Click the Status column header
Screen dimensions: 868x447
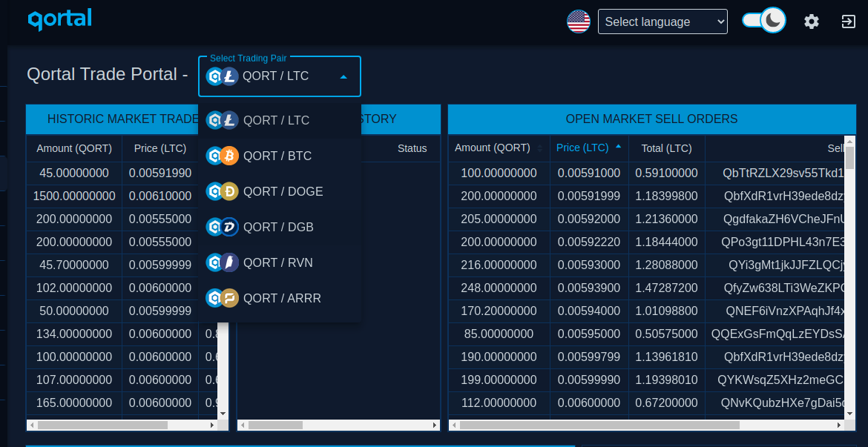click(412, 148)
